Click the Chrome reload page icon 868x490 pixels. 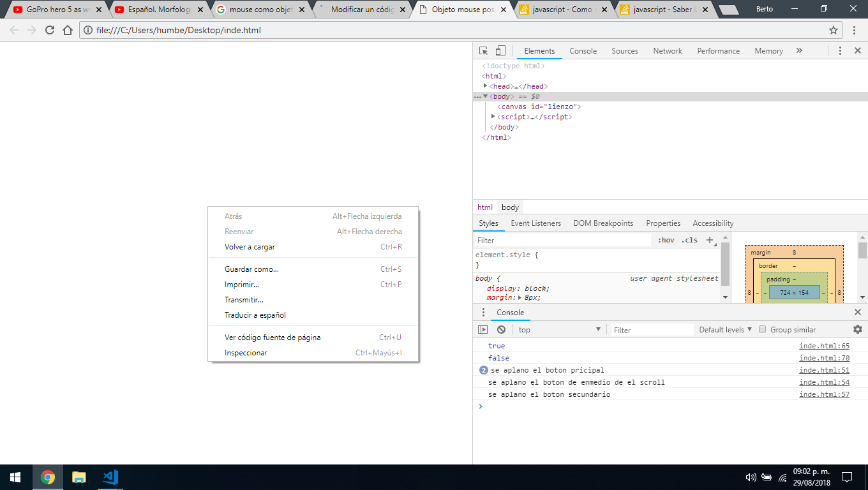pyautogui.click(x=50, y=30)
